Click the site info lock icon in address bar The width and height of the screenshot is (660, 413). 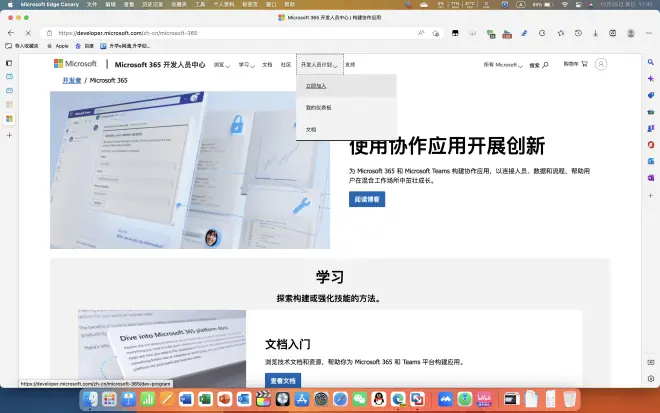tap(50, 33)
